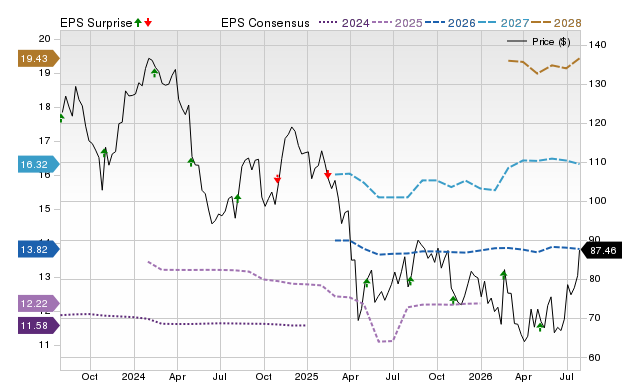This screenshot has height=382, width=640.
Task: Click the EPS Consensus legend title
Action: coord(265,23)
